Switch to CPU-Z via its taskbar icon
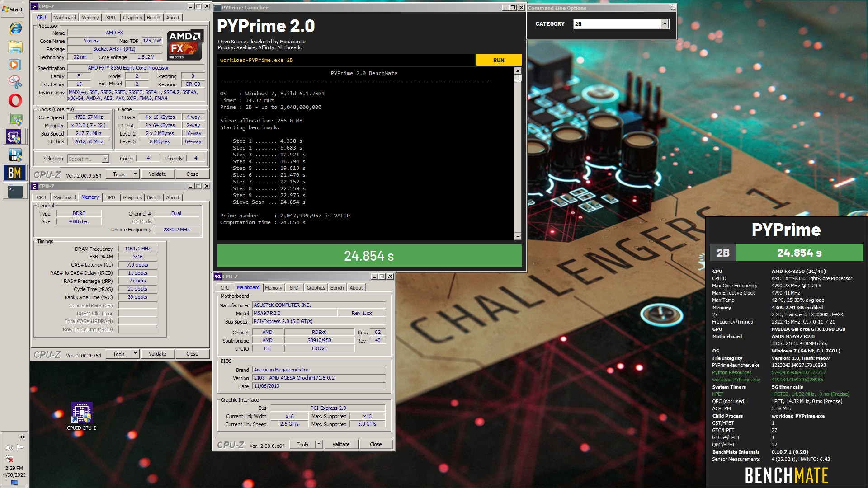 [14, 136]
